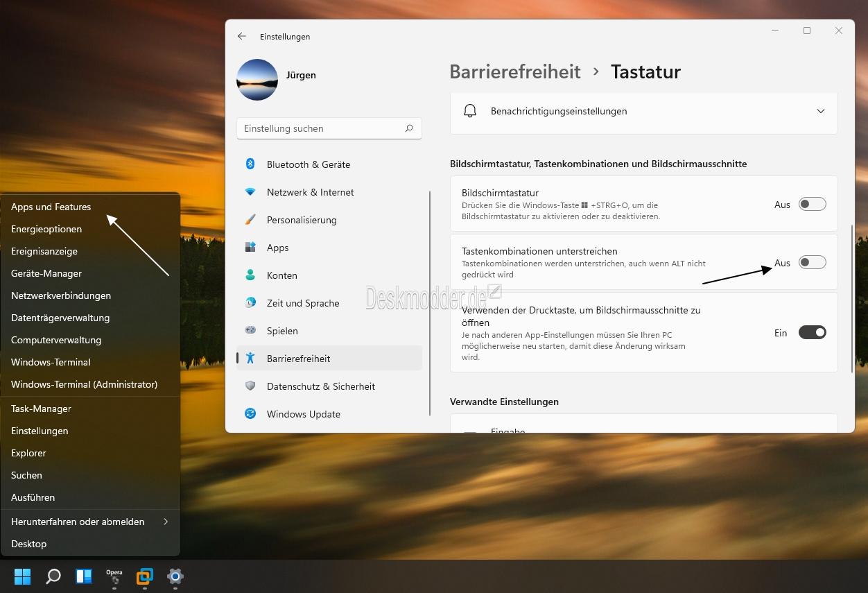Viewport: 868px width, 593px height.
Task: Click the Settings gear in taskbar
Action: pyautogui.click(x=175, y=576)
